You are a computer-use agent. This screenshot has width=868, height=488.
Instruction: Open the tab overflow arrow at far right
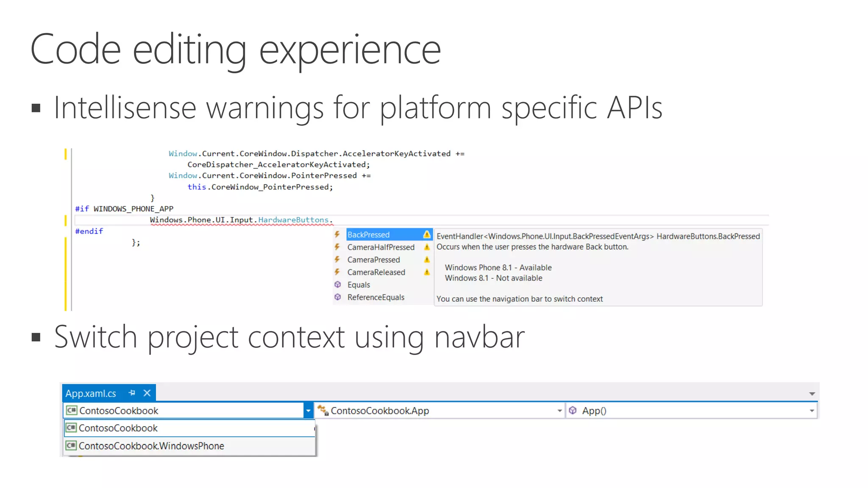click(812, 394)
